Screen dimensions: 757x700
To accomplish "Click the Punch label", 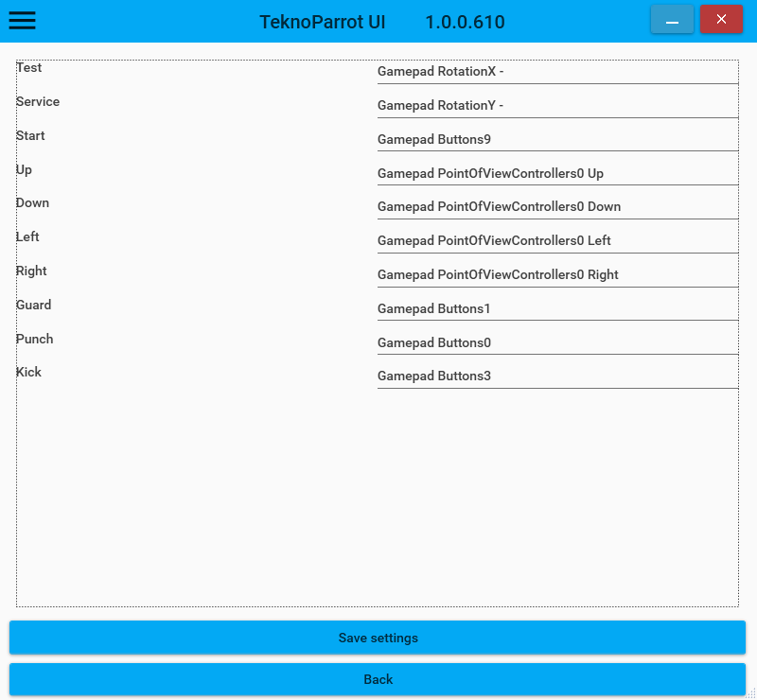I will tap(34, 339).
